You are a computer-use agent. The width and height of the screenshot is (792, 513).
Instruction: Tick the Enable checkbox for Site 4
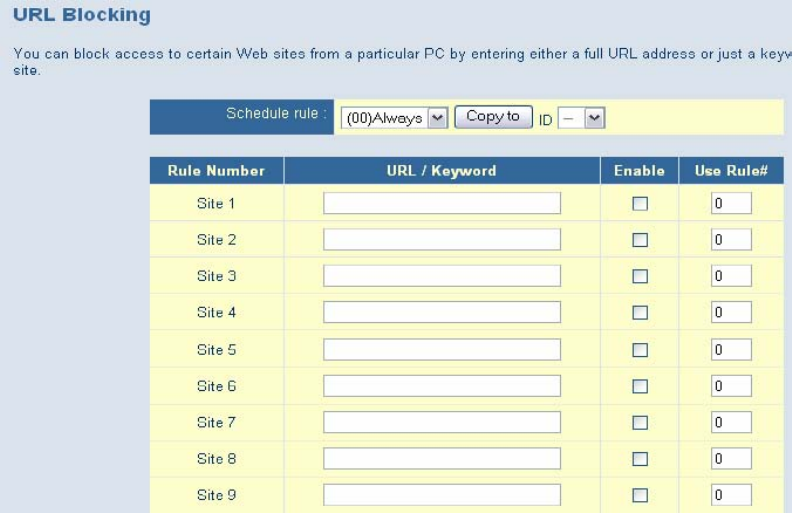(640, 313)
